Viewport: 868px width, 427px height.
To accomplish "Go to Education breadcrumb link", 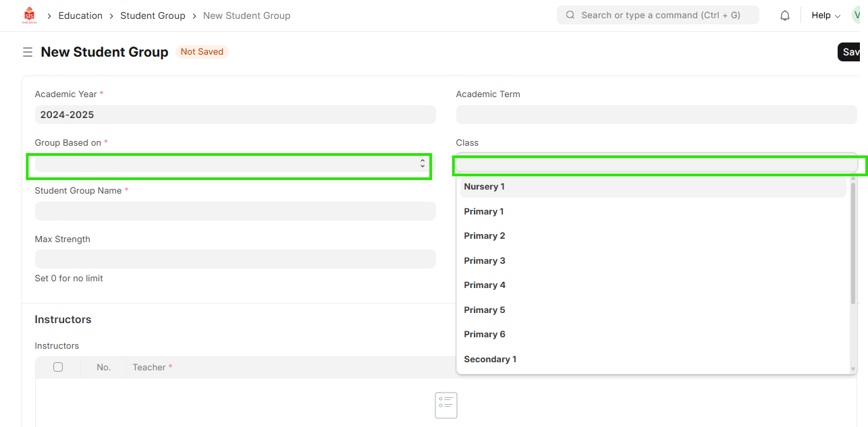I will point(80,16).
